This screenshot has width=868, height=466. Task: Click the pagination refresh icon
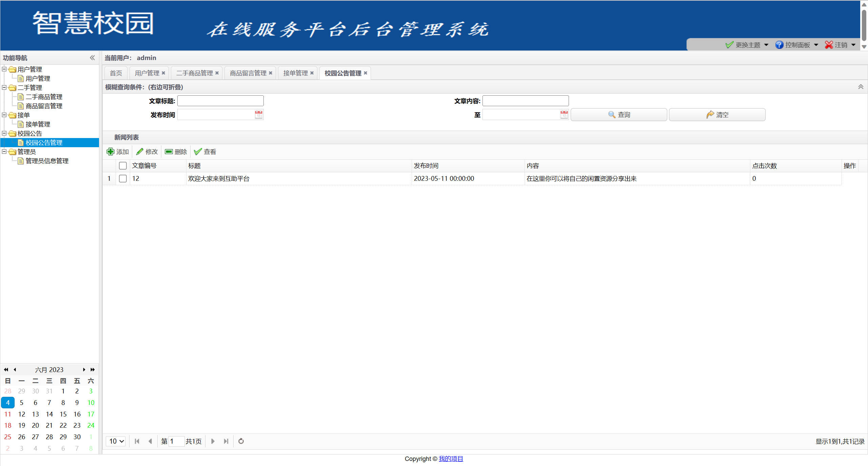241,441
